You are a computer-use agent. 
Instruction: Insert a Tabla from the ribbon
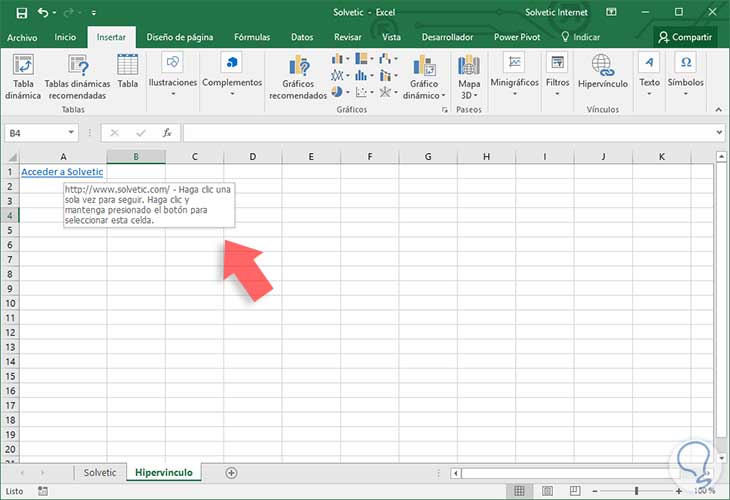[x=127, y=71]
